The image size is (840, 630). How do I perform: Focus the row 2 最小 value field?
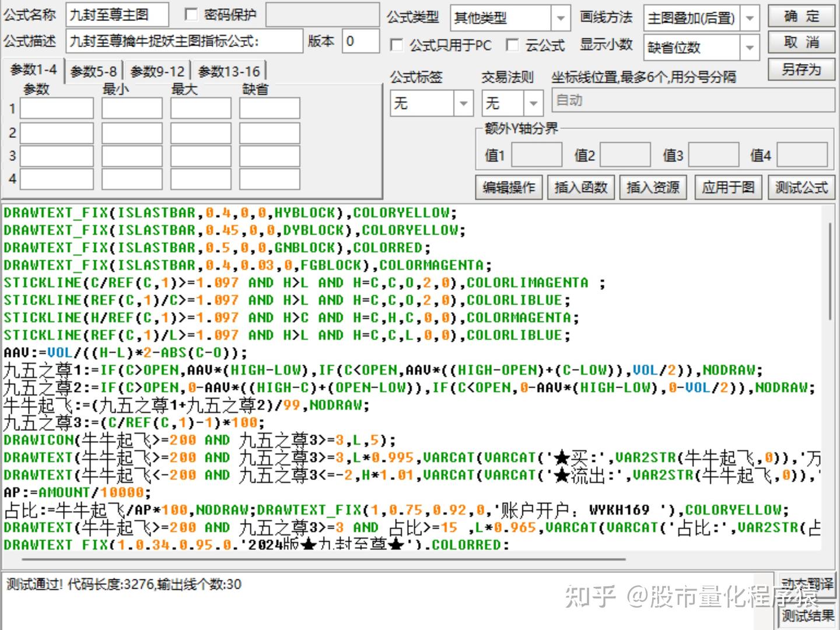132,133
